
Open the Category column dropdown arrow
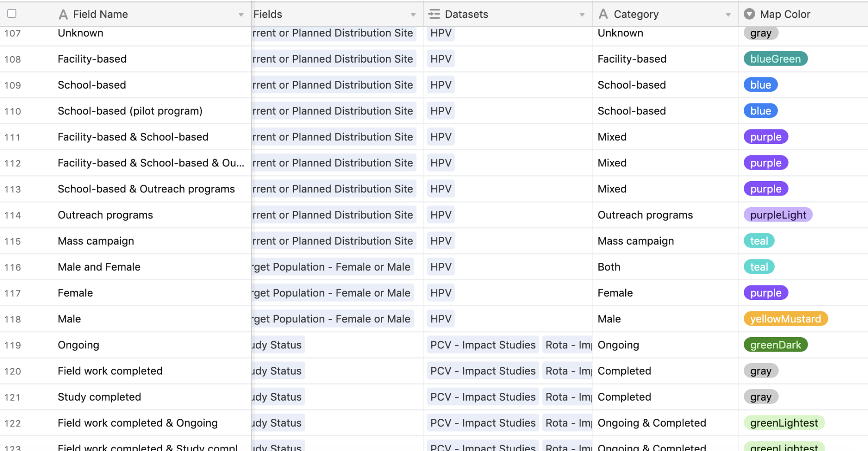point(728,15)
